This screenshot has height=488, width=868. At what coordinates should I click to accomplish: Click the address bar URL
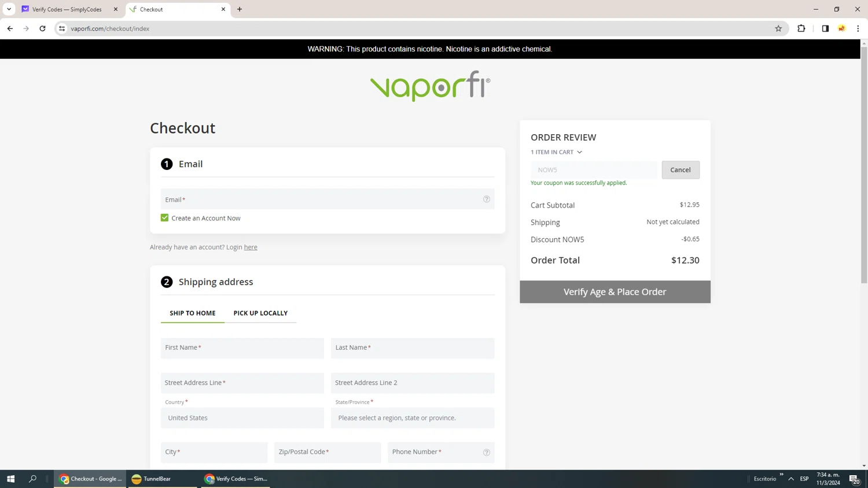coord(110,28)
